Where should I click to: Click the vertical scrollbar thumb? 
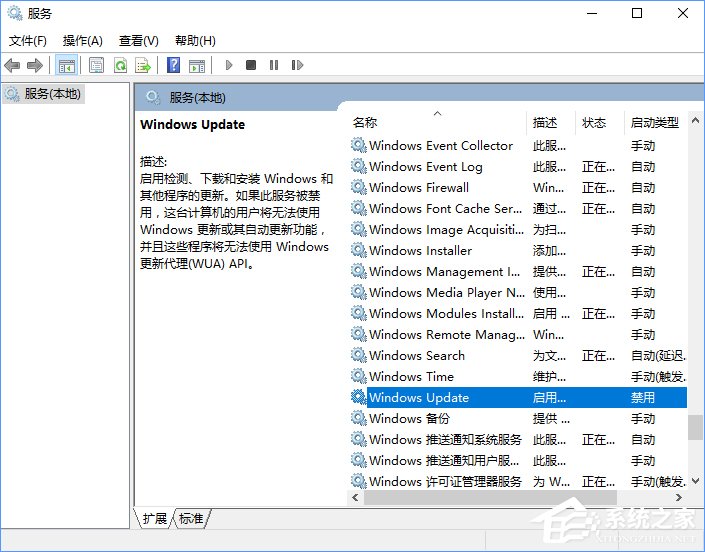pyautogui.click(x=696, y=427)
